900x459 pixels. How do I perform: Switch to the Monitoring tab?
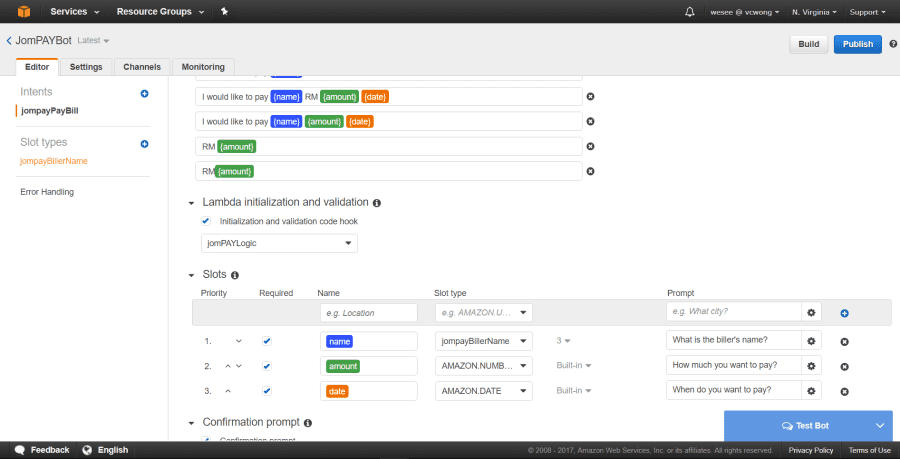pyautogui.click(x=203, y=67)
